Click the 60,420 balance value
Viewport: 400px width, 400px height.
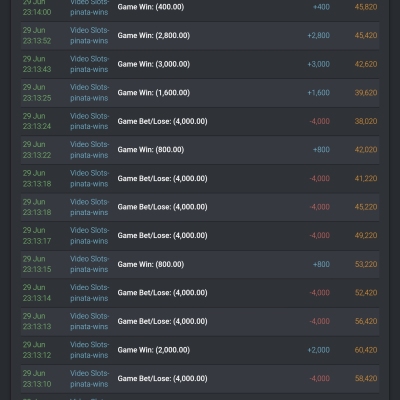click(x=366, y=350)
